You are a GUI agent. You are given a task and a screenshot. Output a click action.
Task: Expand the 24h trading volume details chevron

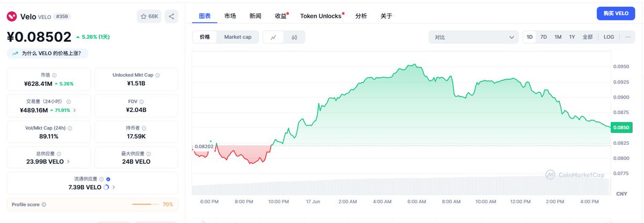click(x=75, y=110)
